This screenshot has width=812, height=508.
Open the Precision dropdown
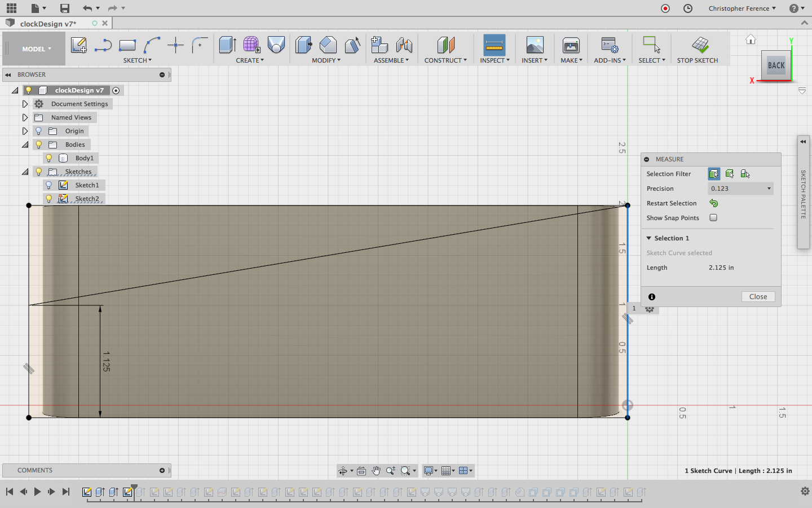pyautogui.click(x=740, y=189)
